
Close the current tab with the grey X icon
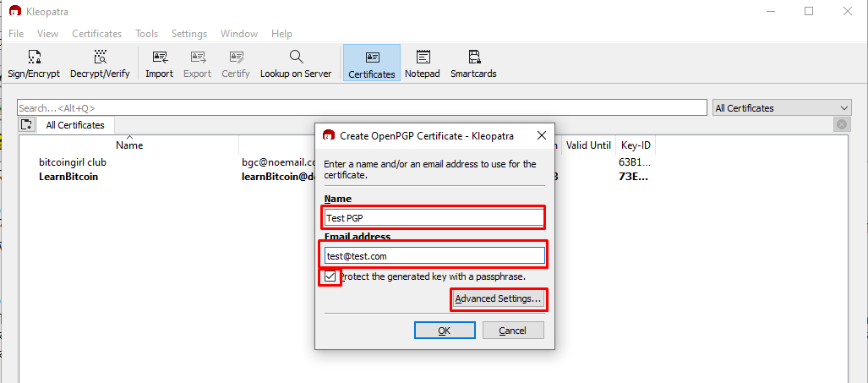pyautogui.click(x=842, y=124)
